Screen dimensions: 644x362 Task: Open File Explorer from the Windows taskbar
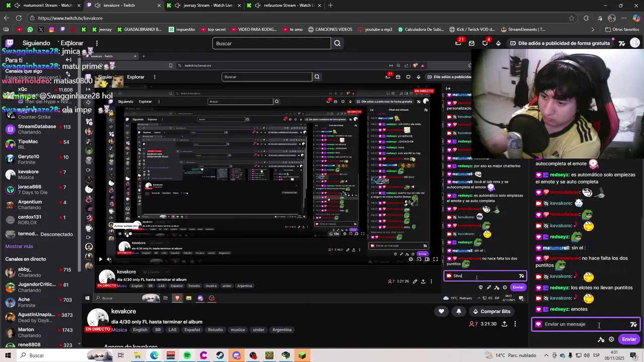pos(137,355)
